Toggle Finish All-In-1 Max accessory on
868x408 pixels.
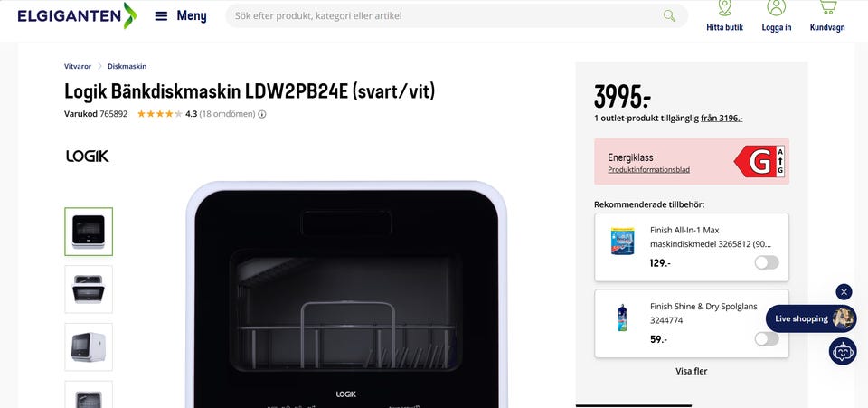click(x=767, y=262)
